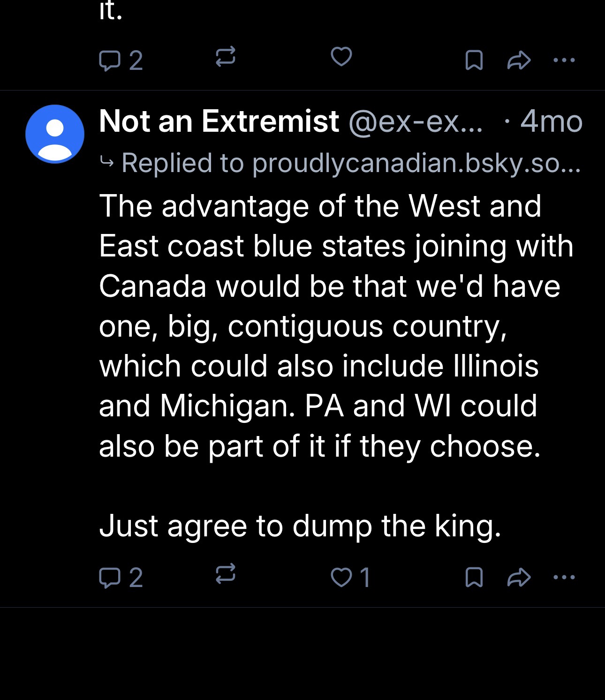Click the reply arrow icon before 'Replied to'
This screenshot has height=700, width=605.
pos(107,163)
